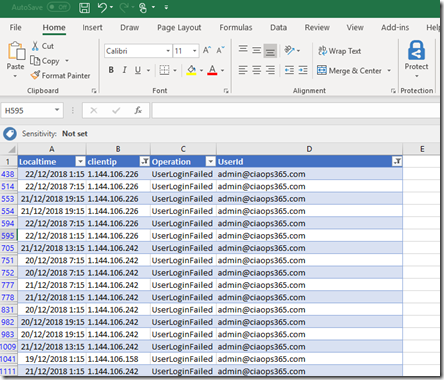Viewport: 444px width, 380px height.
Task: Click Align Right icon
Action: pyautogui.click(x=270, y=70)
